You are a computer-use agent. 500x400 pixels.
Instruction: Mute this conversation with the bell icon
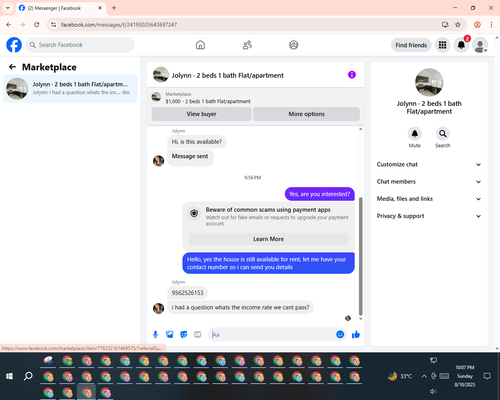pyautogui.click(x=415, y=134)
